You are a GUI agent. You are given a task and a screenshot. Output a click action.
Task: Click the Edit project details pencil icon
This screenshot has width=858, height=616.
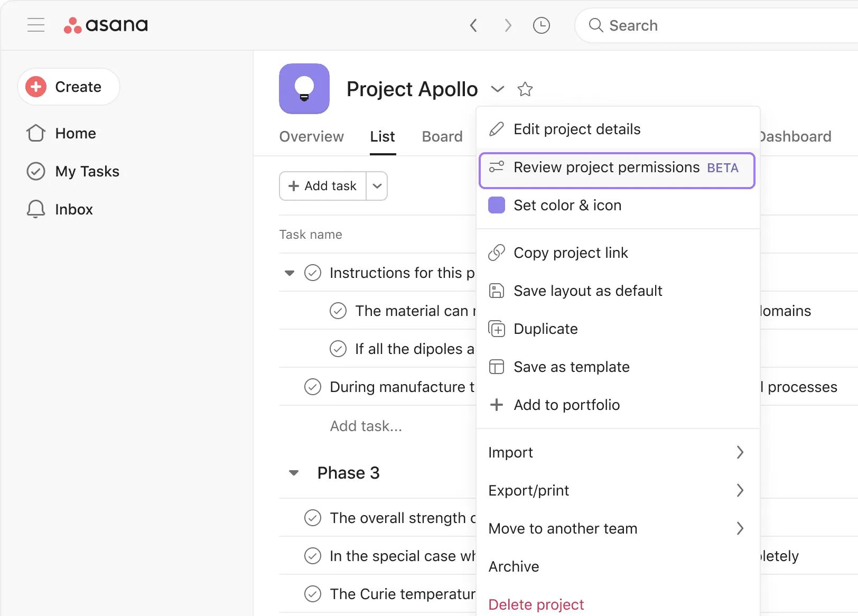coord(497,129)
